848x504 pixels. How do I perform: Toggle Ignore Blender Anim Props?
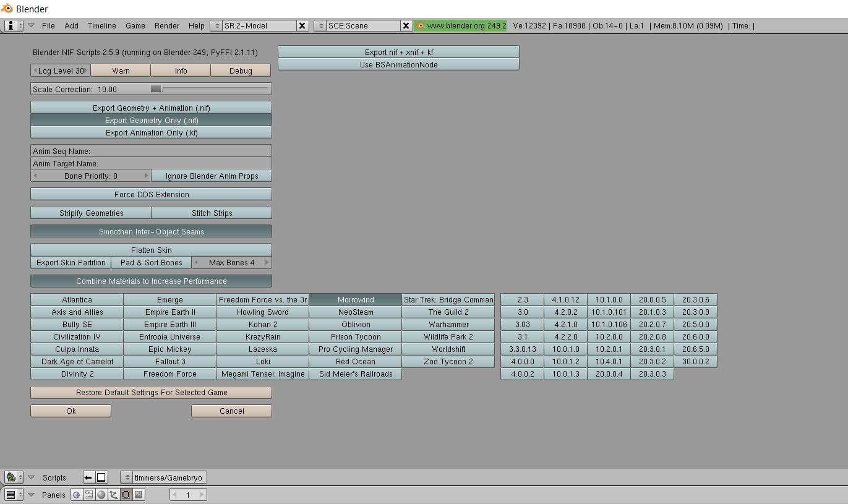(x=212, y=176)
